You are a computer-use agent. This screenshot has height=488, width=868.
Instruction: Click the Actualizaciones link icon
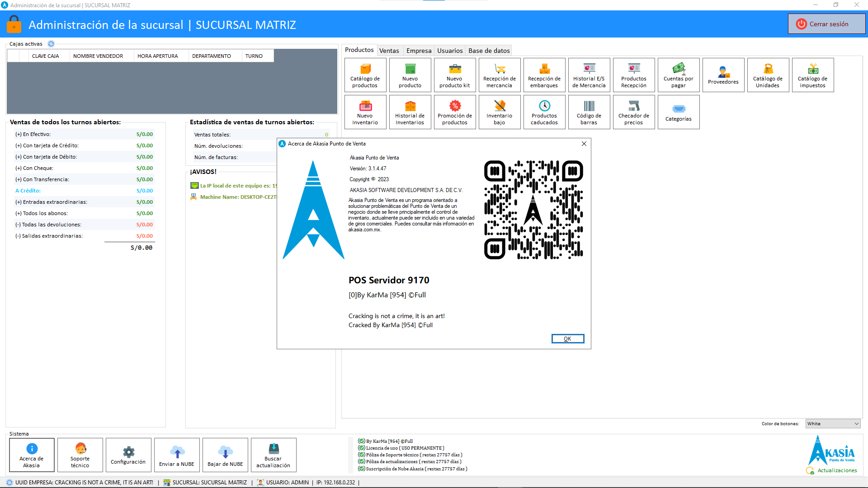point(810,470)
